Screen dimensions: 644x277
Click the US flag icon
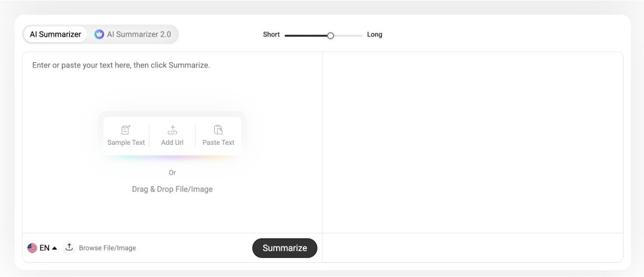pos(32,248)
